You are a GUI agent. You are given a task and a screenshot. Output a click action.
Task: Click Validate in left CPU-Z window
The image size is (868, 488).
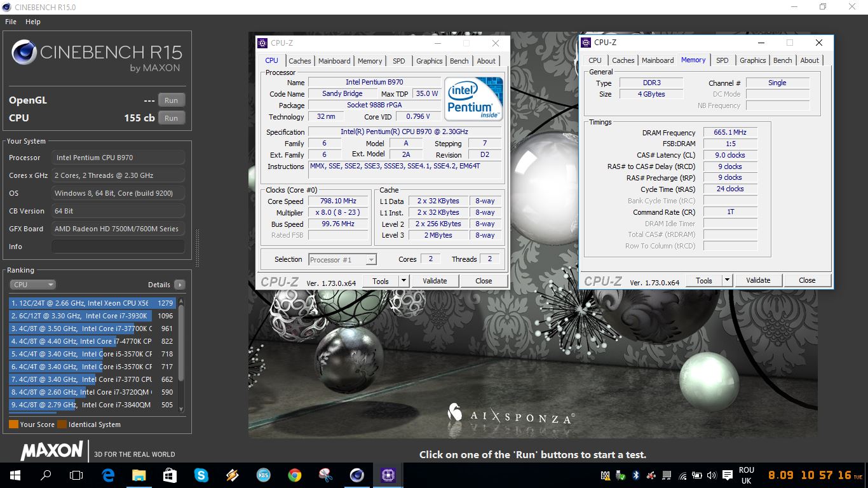[x=435, y=281]
